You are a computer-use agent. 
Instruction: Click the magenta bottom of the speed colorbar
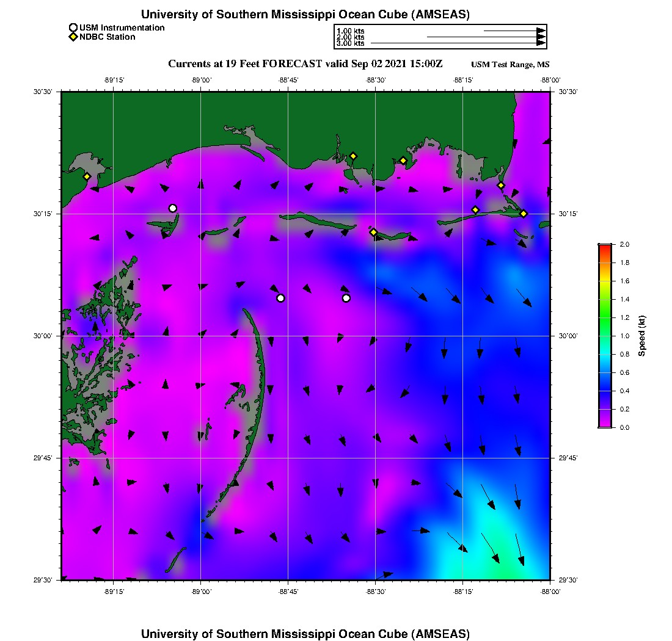pyautogui.click(x=605, y=425)
